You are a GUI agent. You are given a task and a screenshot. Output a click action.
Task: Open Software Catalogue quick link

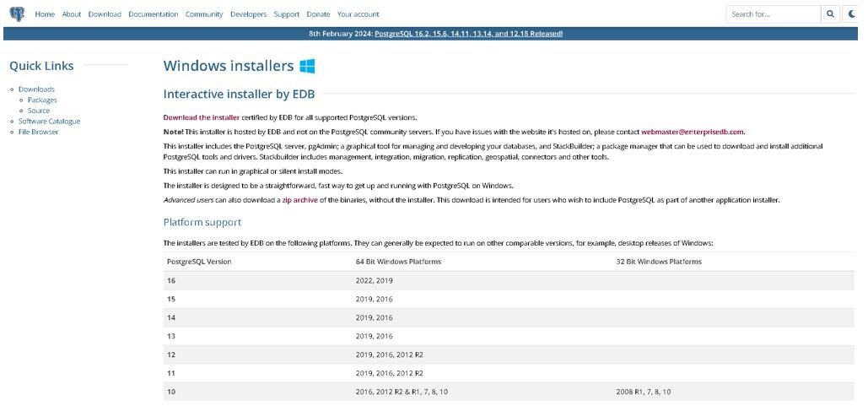point(49,122)
